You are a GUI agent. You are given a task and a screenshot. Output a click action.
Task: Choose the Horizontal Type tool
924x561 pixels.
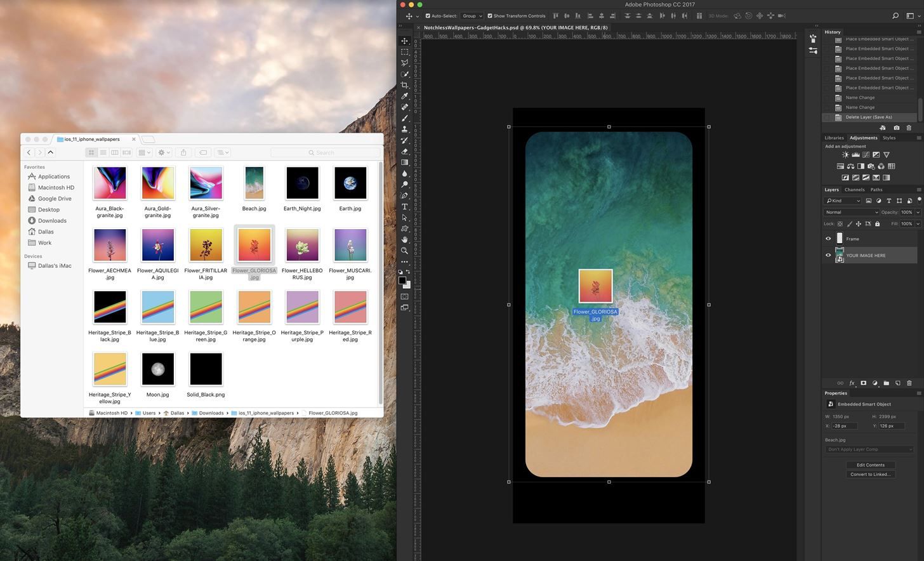404,206
